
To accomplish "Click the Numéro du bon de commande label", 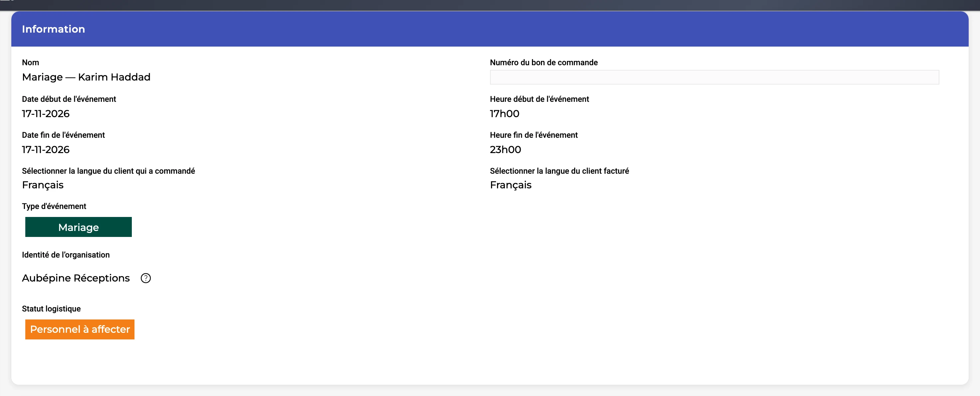I will [x=544, y=62].
